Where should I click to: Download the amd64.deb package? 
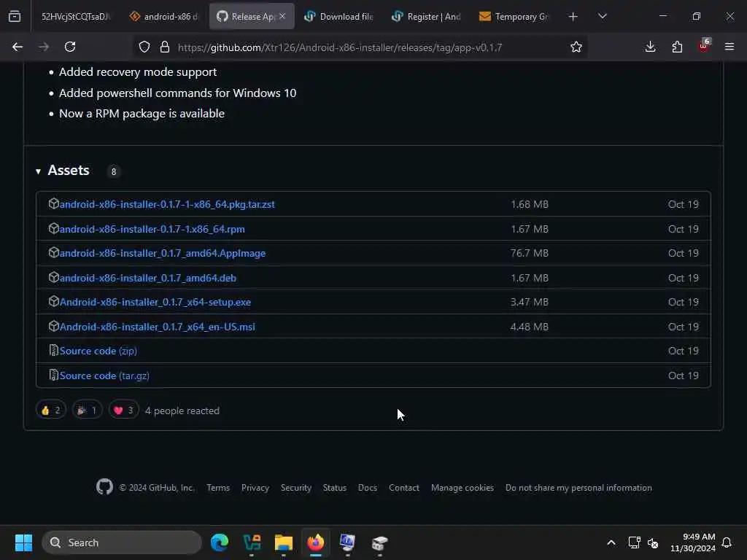147,278
